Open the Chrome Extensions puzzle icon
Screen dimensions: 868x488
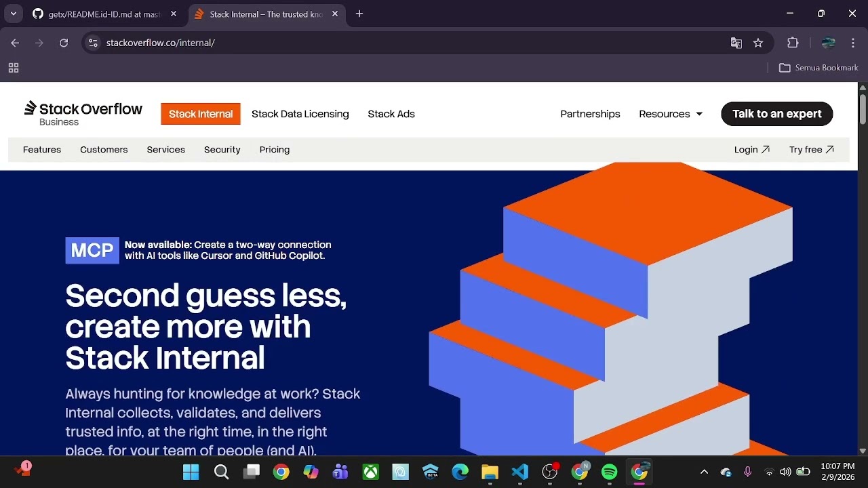(793, 43)
